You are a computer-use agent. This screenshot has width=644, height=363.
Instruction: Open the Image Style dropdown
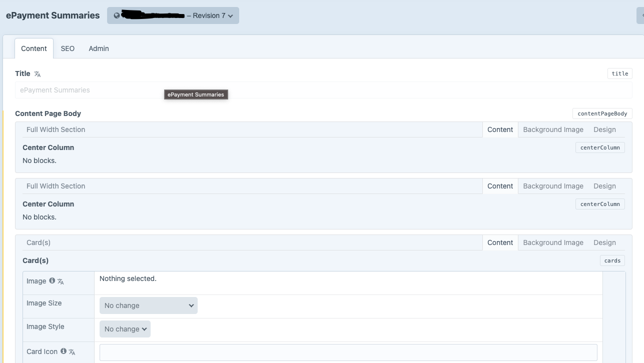125,329
